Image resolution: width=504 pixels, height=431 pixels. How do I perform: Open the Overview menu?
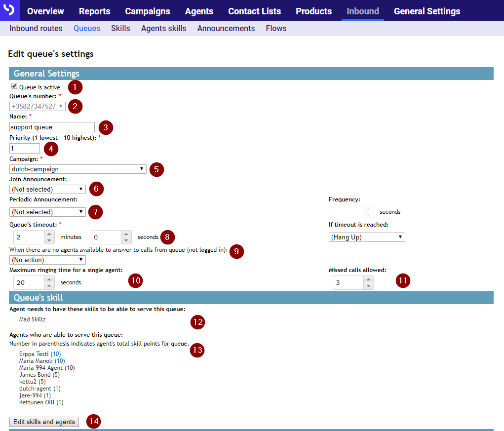pyautogui.click(x=45, y=11)
